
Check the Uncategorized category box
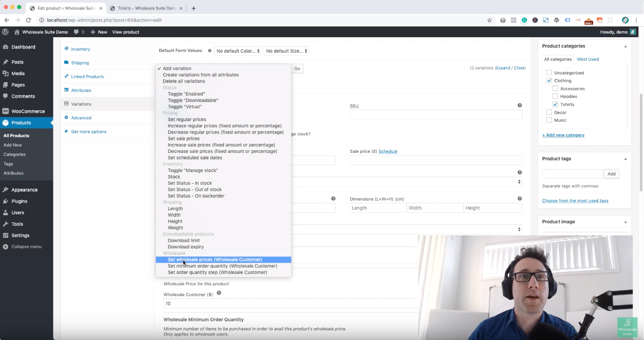[x=549, y=73]
